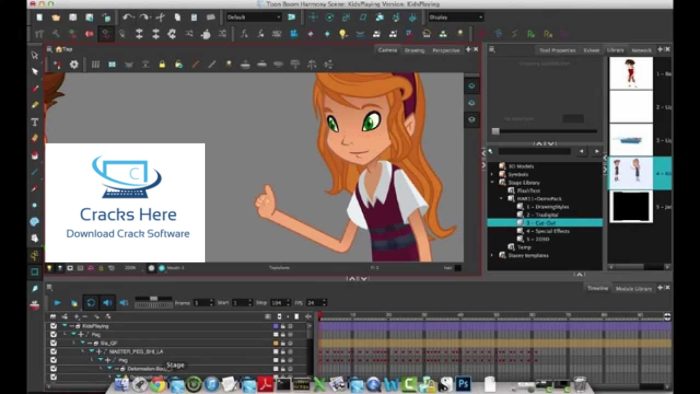Toggle the sound scrubbing button
Image resolution: width=700 pixels, height=394 pixels.
(x=124, y=303)
